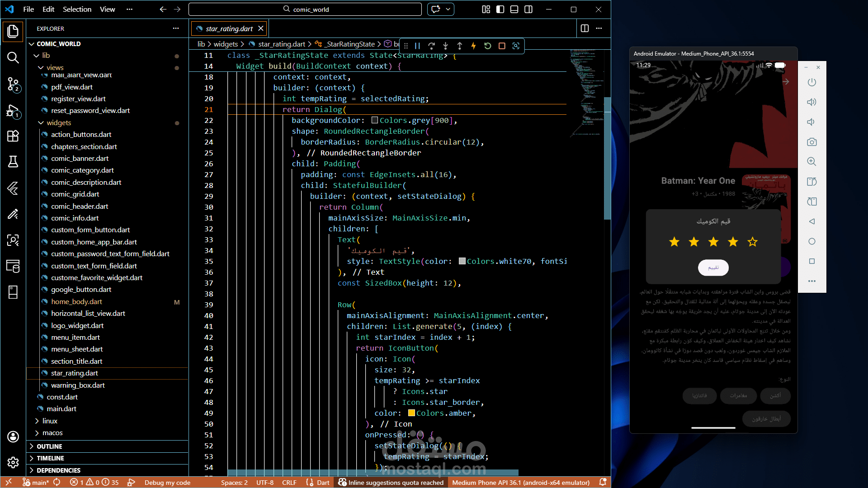Collapse the widgets folder
Image resolution: width=868 pixels, height=488 pixels.
[x=59, y=122]
